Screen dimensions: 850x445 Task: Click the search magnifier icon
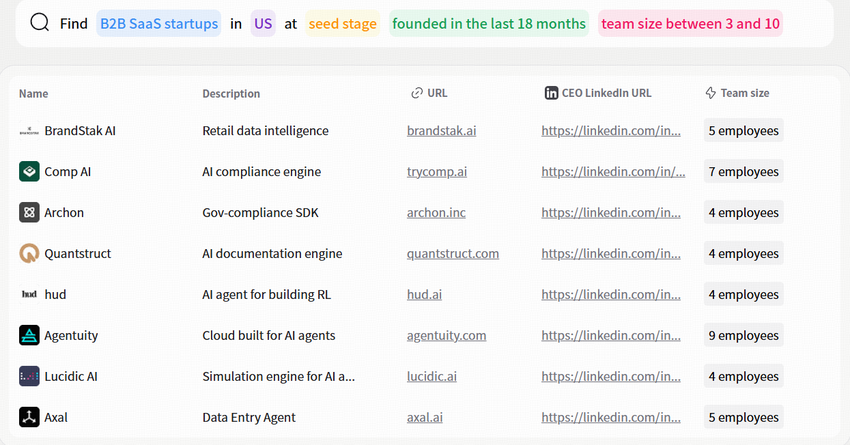coord(40,24)
